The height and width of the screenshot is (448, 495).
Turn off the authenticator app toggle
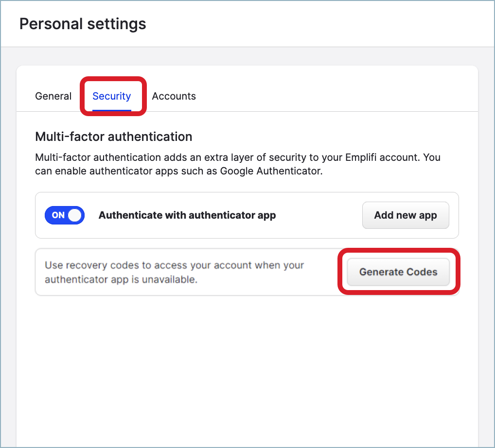pyautogui.click(x=65, y=215)
